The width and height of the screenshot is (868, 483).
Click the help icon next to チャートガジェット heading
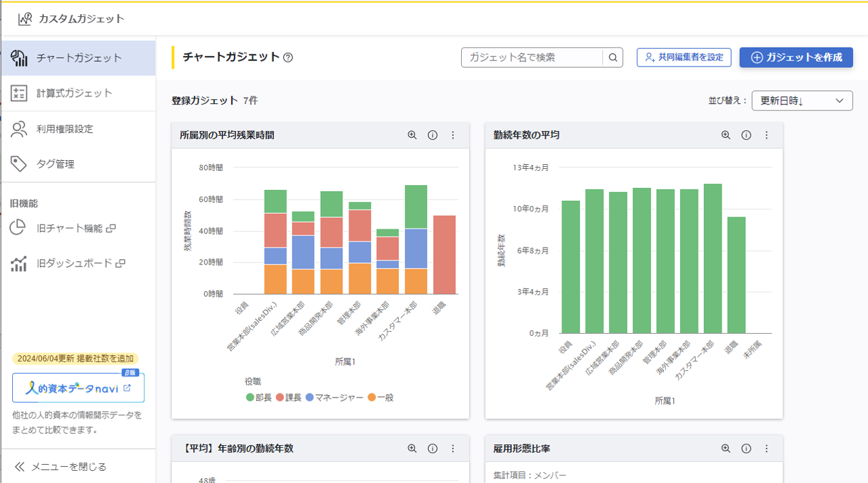coord(288,58)
